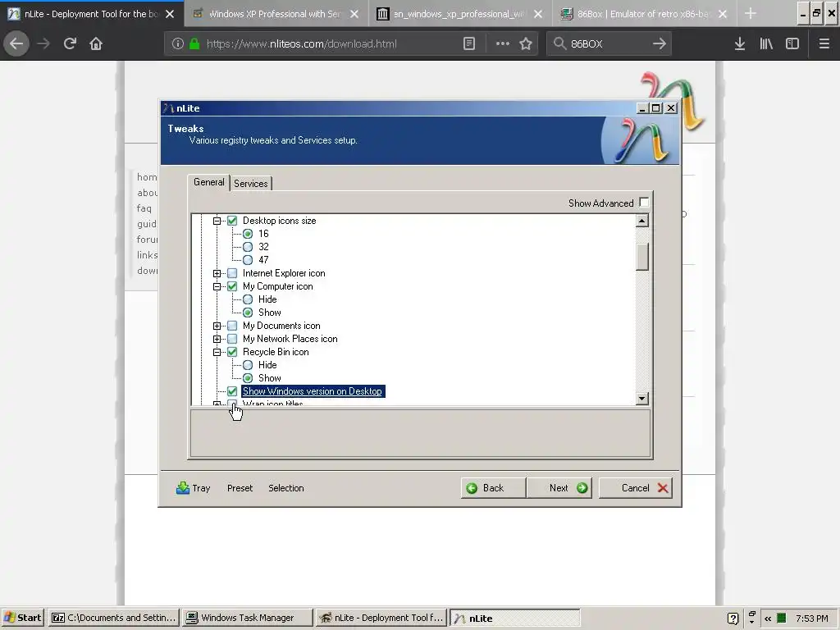Show site information icon in address bar
Viewport: 840px width, 630px height.
point(178,44)
